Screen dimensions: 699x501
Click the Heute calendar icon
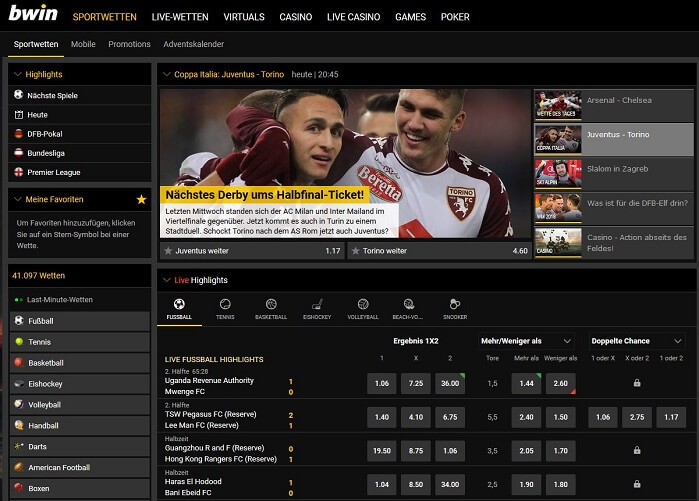coord(18,115)
